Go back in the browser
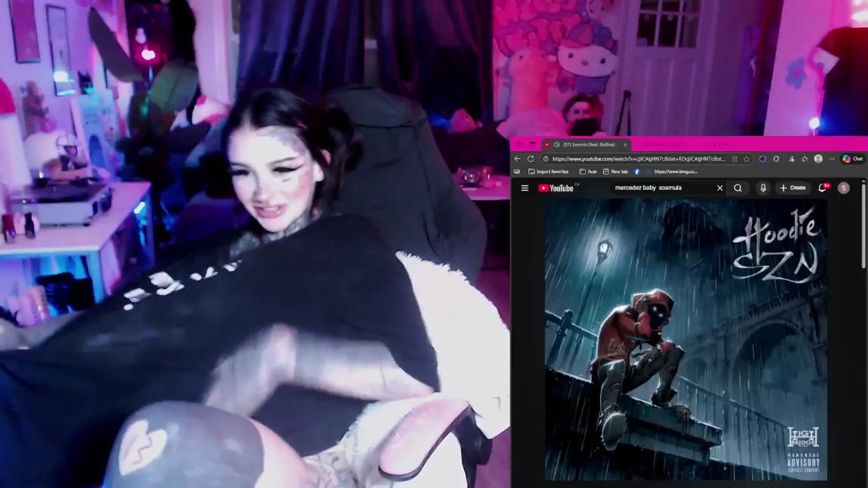868x488 pixels. (x=517, y=159)
